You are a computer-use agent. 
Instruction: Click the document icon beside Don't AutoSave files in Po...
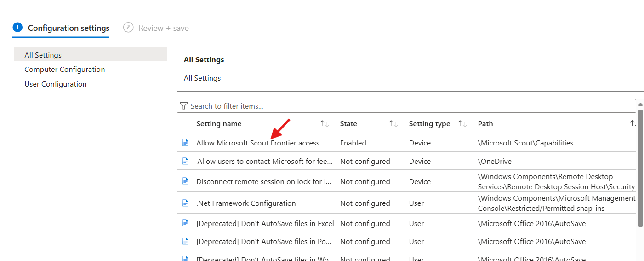[x=185, y=241]
